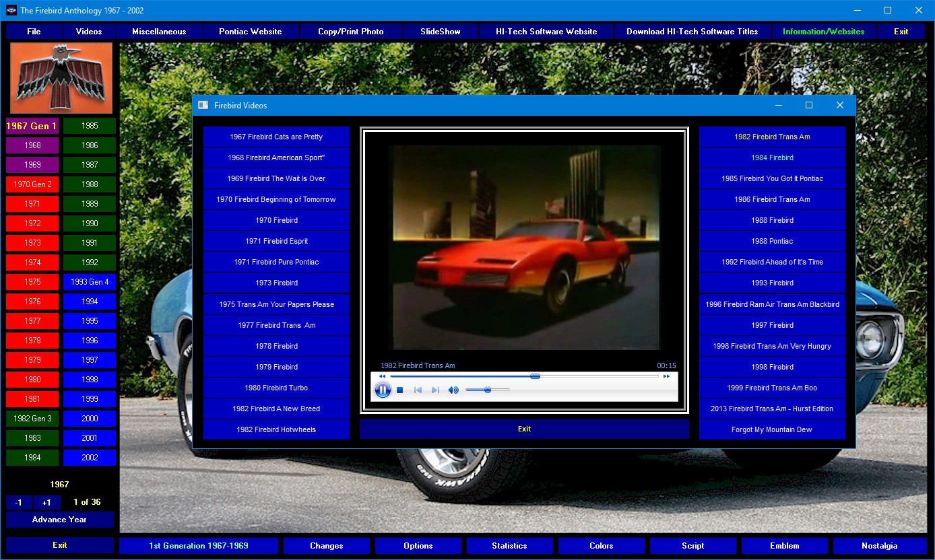935x560 pixels.
Task: Open Pontiac Website menu item
Action: click(251, 31)
